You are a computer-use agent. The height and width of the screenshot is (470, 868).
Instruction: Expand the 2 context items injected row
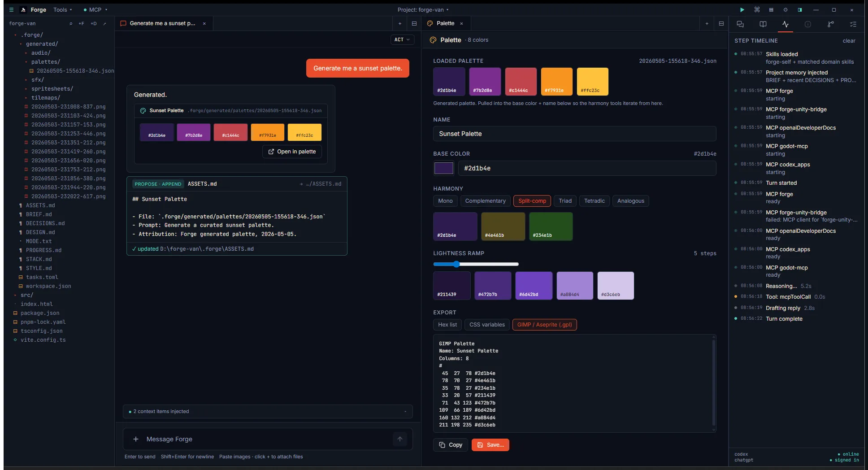pos(268,411)
